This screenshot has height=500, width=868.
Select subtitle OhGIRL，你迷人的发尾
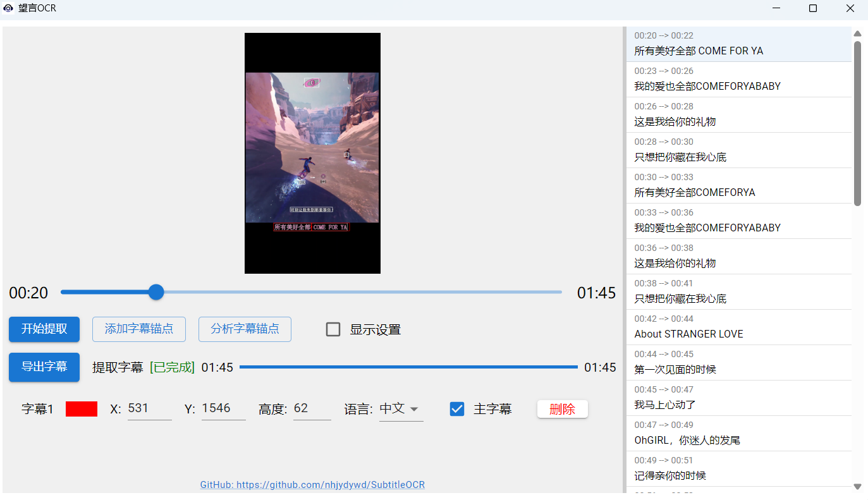click(x=738, y=434)
